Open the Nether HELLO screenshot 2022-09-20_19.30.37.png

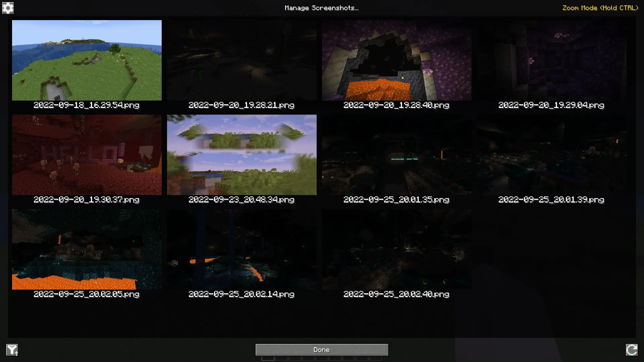[x=87, y=155]
